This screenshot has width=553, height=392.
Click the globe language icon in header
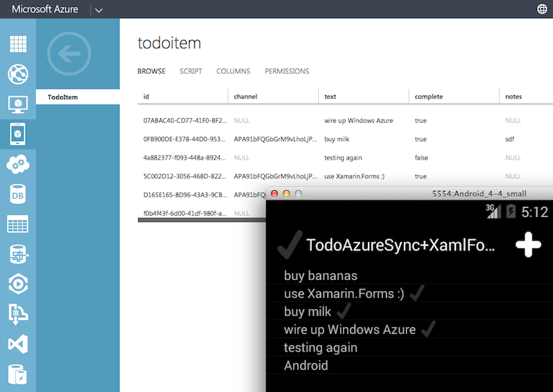coord(542,9)
